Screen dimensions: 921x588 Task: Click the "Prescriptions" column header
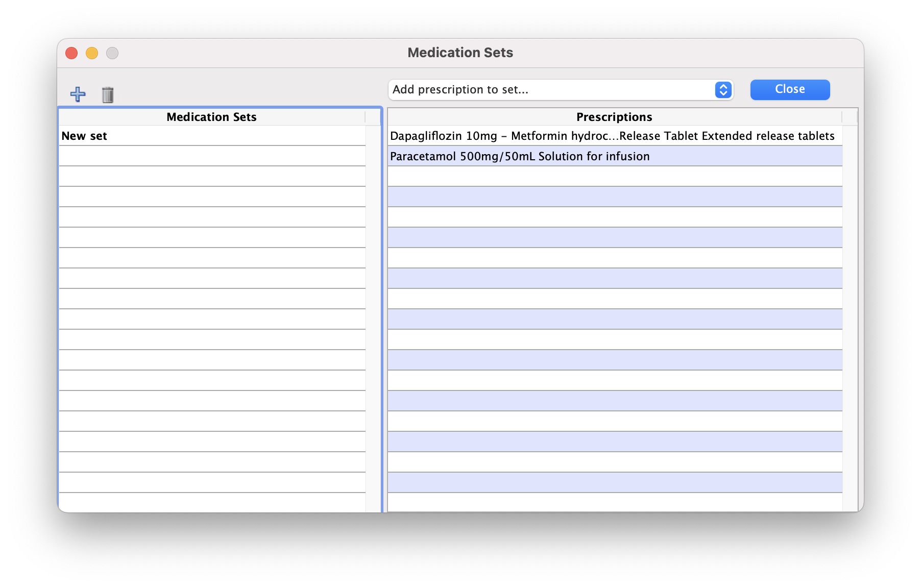point(614,117)
